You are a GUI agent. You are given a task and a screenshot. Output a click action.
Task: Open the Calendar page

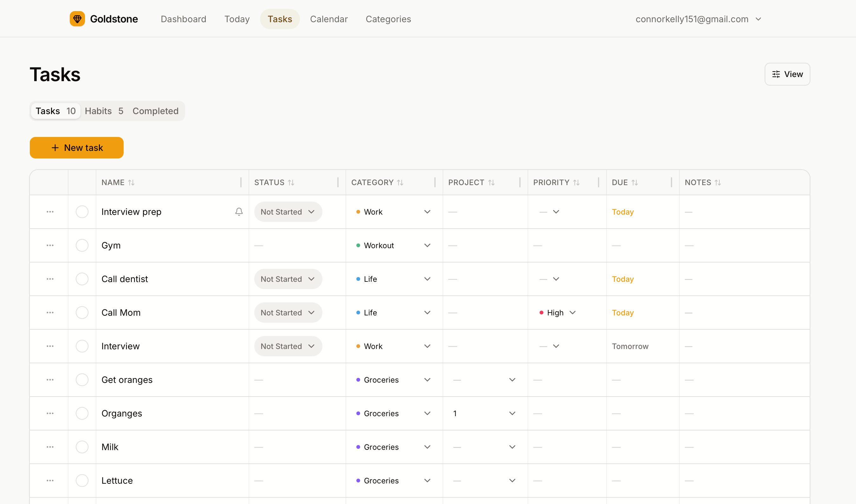click(328, 19)
